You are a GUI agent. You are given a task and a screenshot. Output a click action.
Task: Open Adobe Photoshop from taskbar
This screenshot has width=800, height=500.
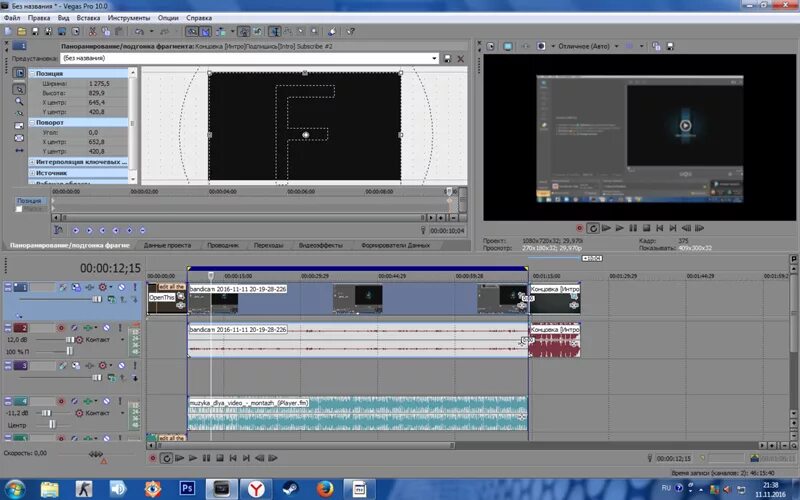(187, 489)
